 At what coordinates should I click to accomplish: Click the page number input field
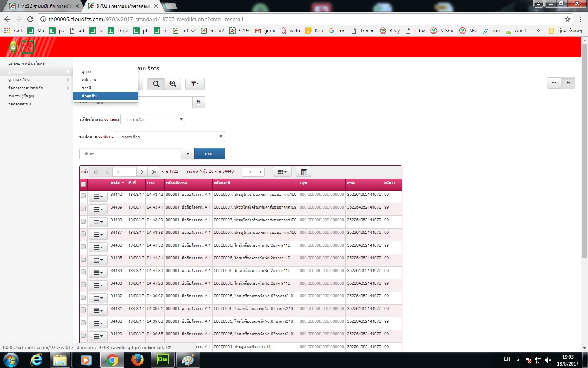[125, 172]
